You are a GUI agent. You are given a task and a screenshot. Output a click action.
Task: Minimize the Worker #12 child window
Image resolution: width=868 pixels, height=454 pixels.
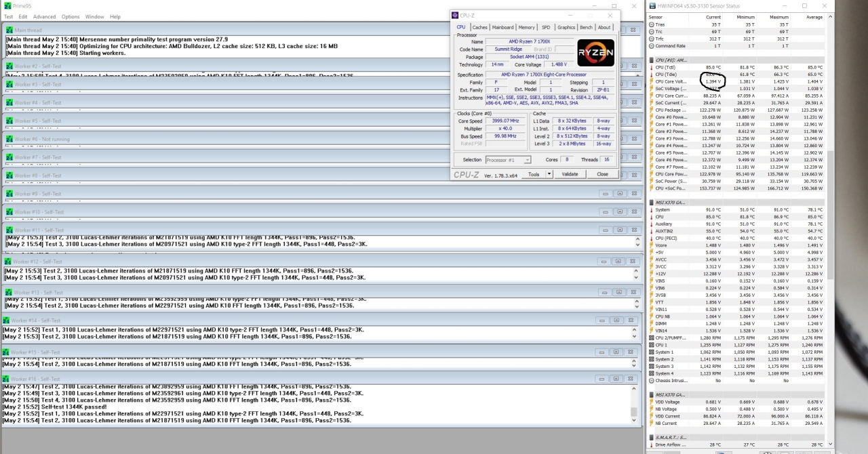coord(602,261)
